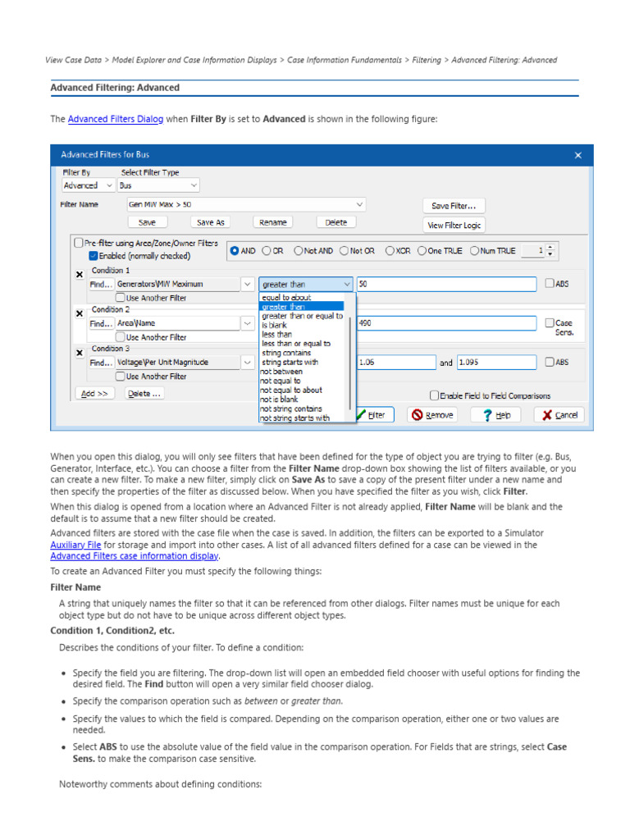Enable Pre-filter using Area/Zone/Owner Filters checkbox
This screenshot has height=840, width=630.
(79, 243)
